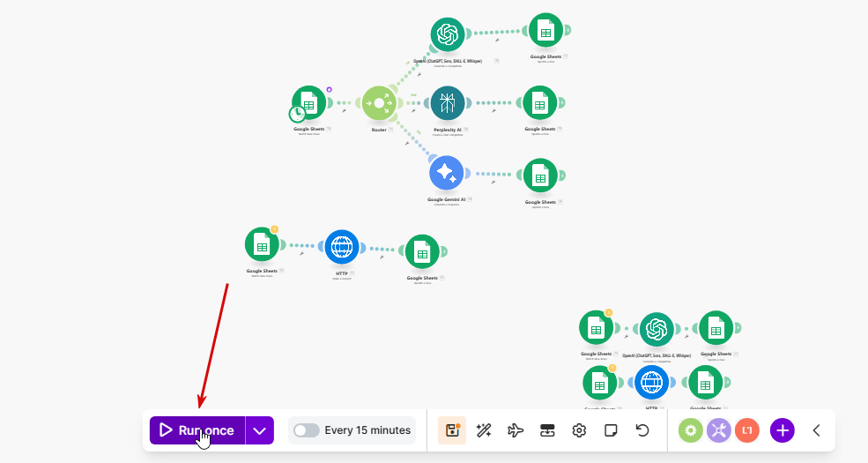Open HTTP module in the middle flow
Viewport: 868px width, 463px height.
click(x=342, y=247)
